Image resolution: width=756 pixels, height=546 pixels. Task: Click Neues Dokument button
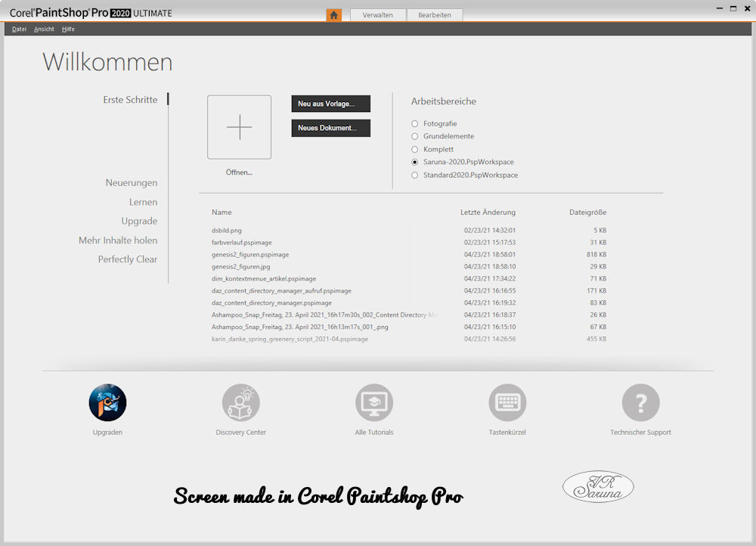pyautogui.click(x=331, y=128)
